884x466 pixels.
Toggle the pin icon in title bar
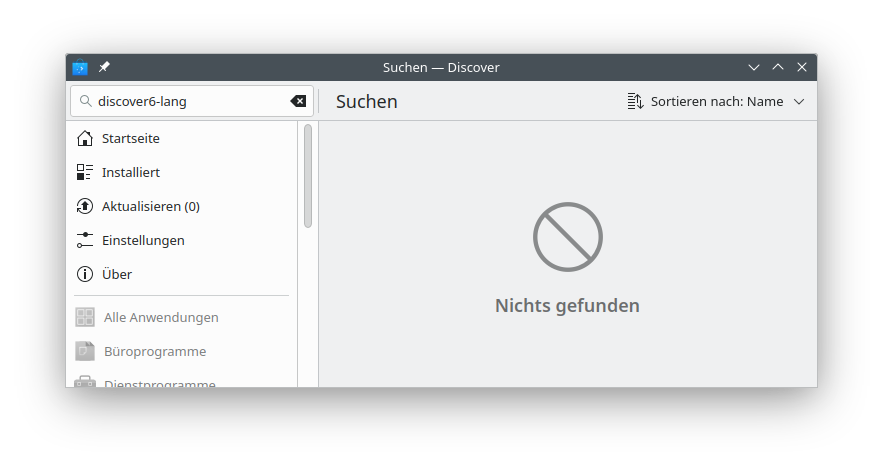pos(105,67)
